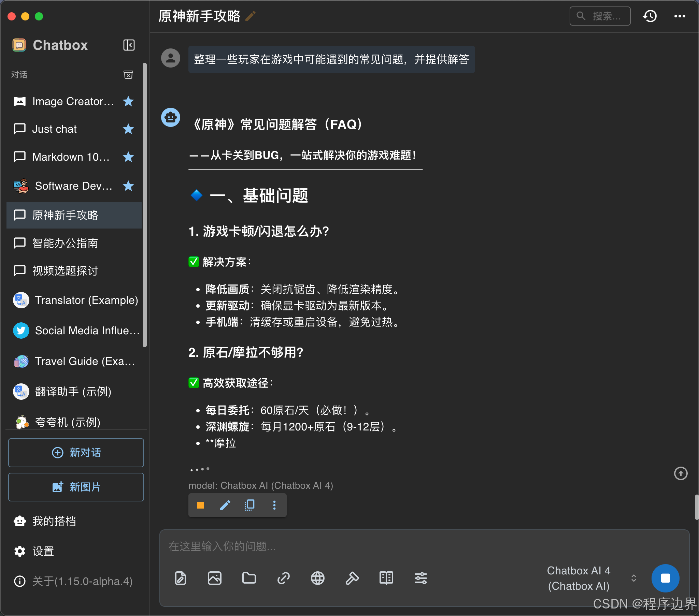Open the 智能办公指南 conversation
This screenshot has height=616, width=699.
73,243
